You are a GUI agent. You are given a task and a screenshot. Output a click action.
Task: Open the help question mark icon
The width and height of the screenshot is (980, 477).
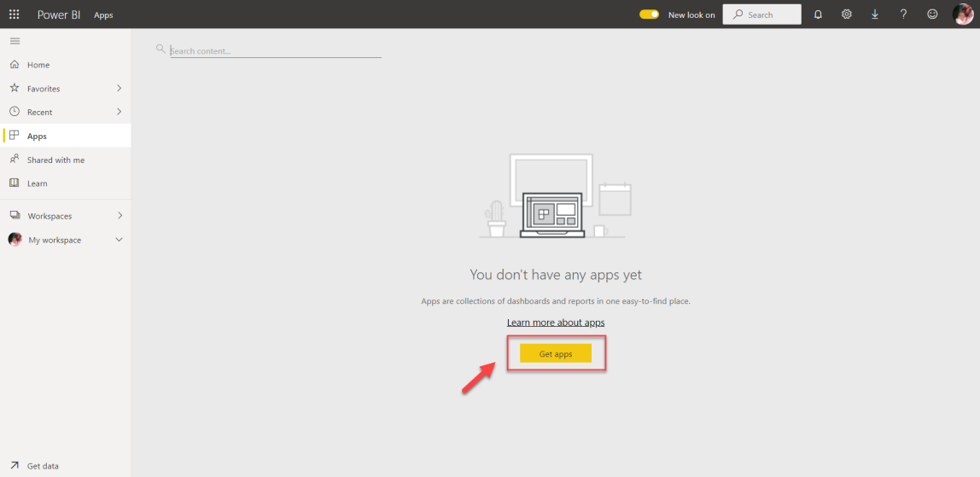[903, 15]
